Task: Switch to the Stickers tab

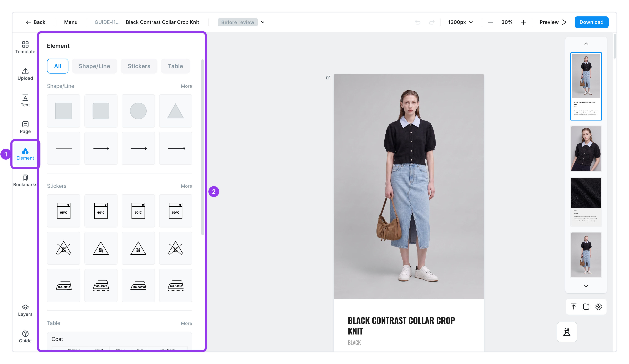Action: click(139, 66)
